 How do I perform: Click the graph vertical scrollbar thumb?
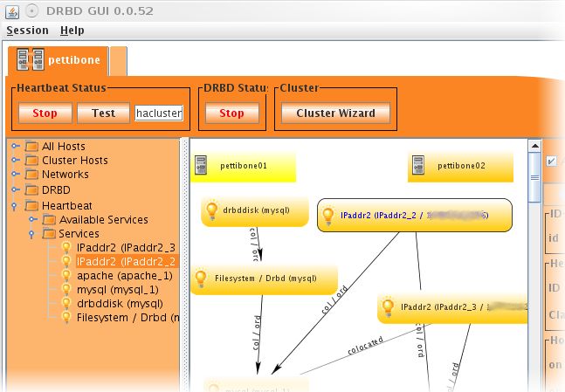534,177
